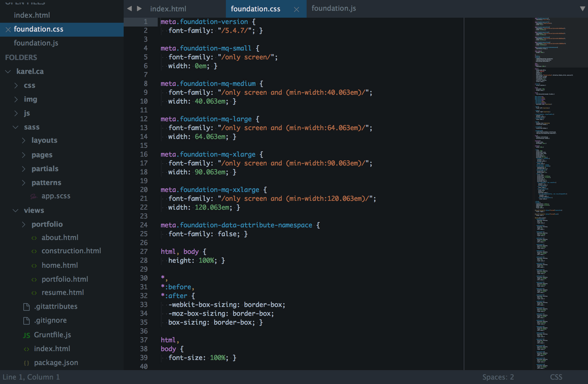The width and height of the screenshot is (588, 384).
Task: Click the JS icon beside Gruntfile.js
Action: [26, 335]
